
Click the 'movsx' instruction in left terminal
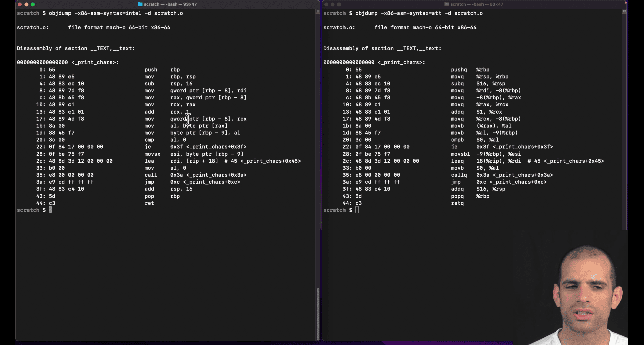(152, 154)
